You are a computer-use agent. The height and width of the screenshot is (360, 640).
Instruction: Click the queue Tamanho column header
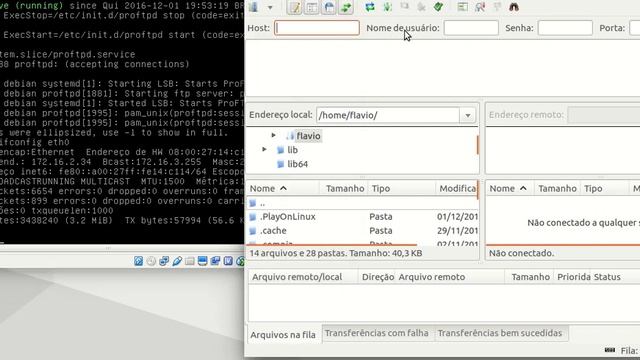click(530, 277)
